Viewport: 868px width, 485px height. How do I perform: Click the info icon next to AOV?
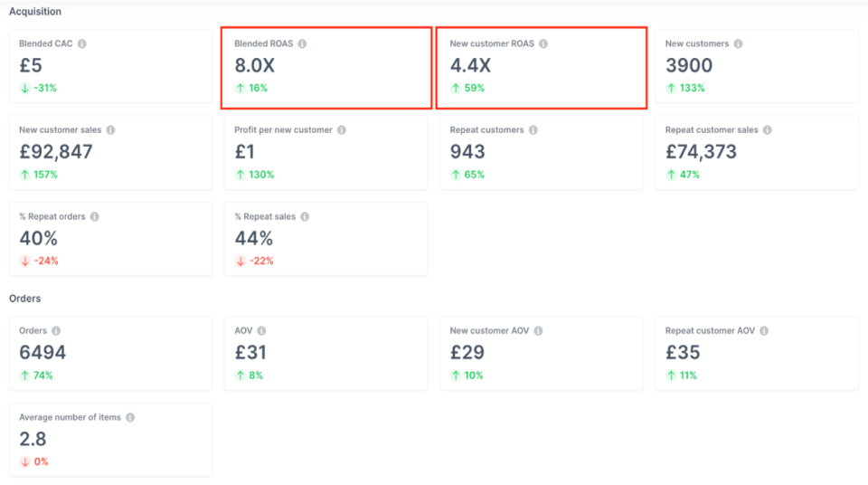[262, 331]
